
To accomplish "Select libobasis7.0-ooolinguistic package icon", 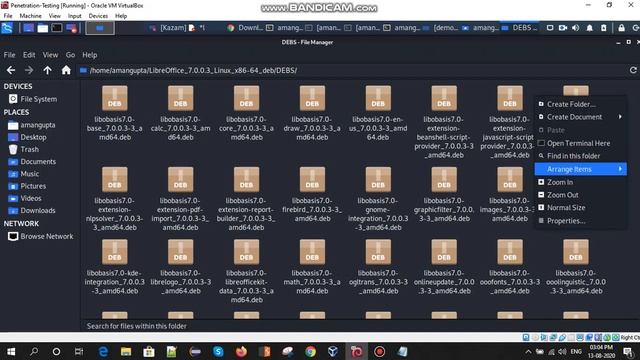I will [576, 251].
